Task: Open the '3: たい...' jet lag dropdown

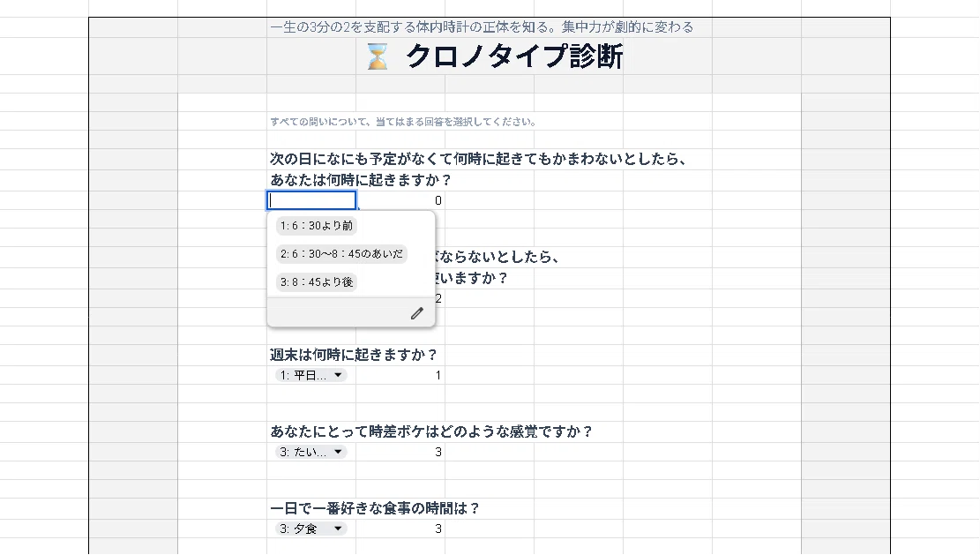Action: pyautogui.click(x=310, y=452)
